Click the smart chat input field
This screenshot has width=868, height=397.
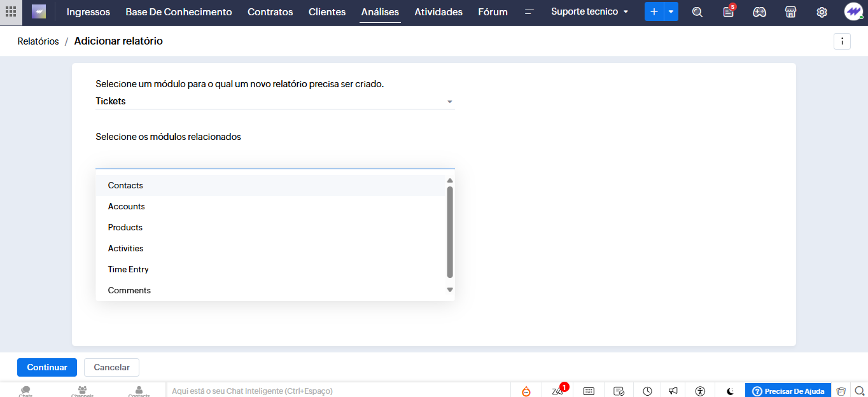337,391
